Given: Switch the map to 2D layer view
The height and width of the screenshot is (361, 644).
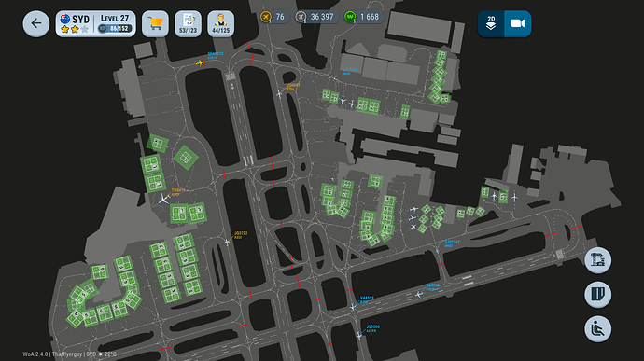Looking at the screenshot, I should pyautogui.click(x=491, y=24).
